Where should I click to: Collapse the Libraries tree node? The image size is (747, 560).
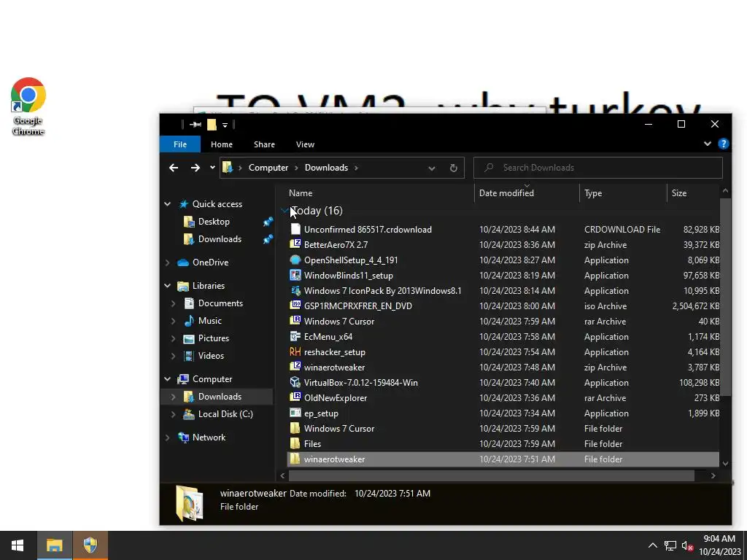[x=167, y=286]
